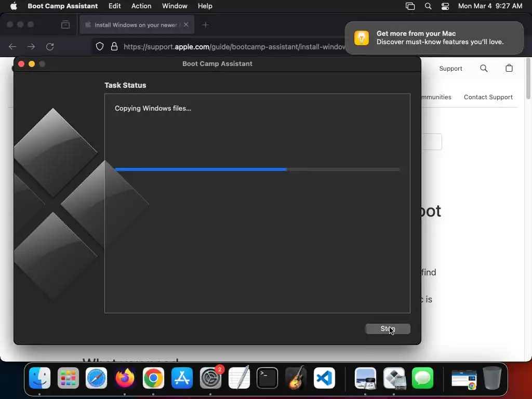
Task: Open Control Center in menu bar
Action: (445, 6)
